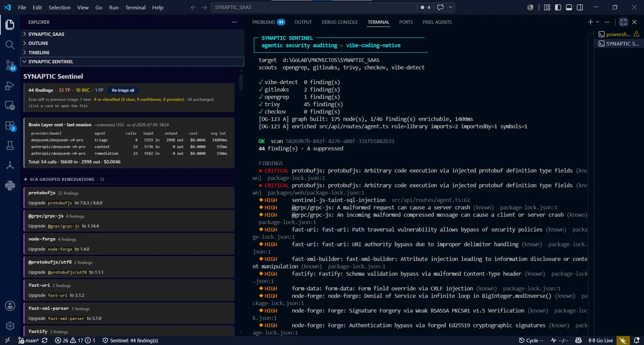Open the errors and warnings count in the status bar
644x345 pixels.
pyautogui.click(x=75, y=340)
